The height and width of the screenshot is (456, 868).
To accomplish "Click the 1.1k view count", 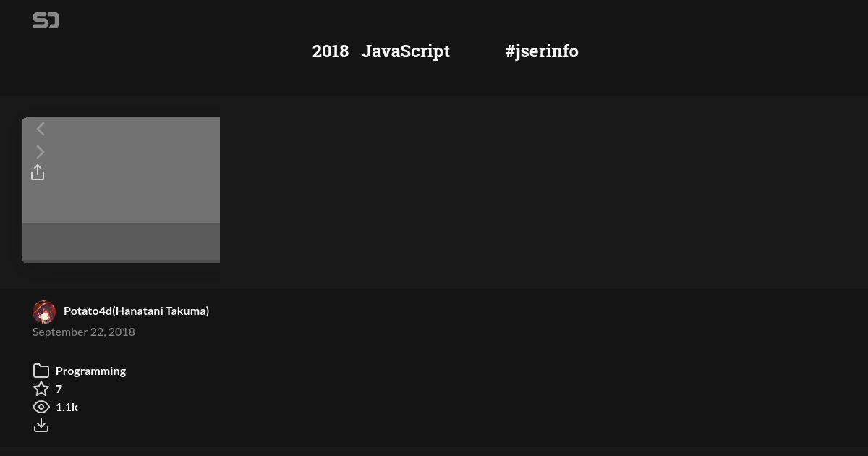I will tap(67, 407).
